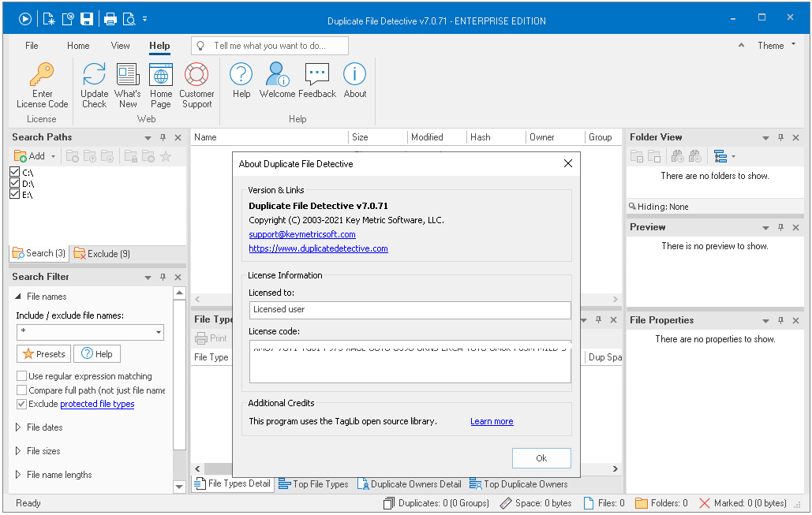Open the duplicatedetective.com link
This screenshot has width=812, height=515.
pos(319,248)
